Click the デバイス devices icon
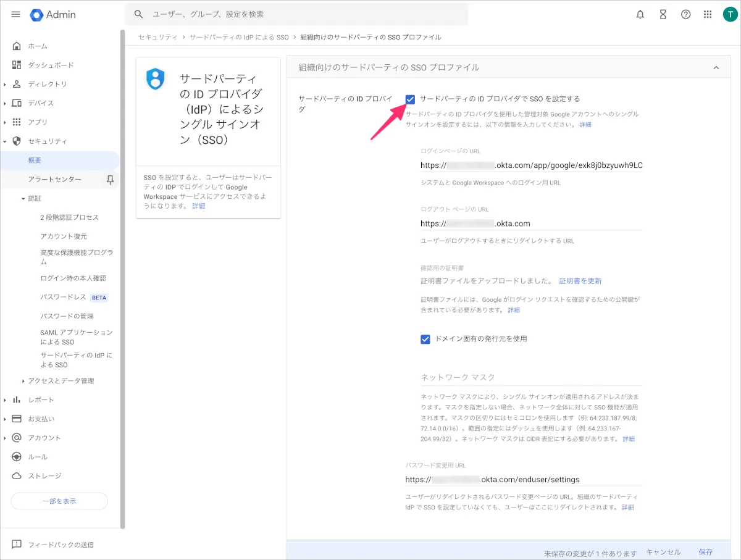 point(17,103)
